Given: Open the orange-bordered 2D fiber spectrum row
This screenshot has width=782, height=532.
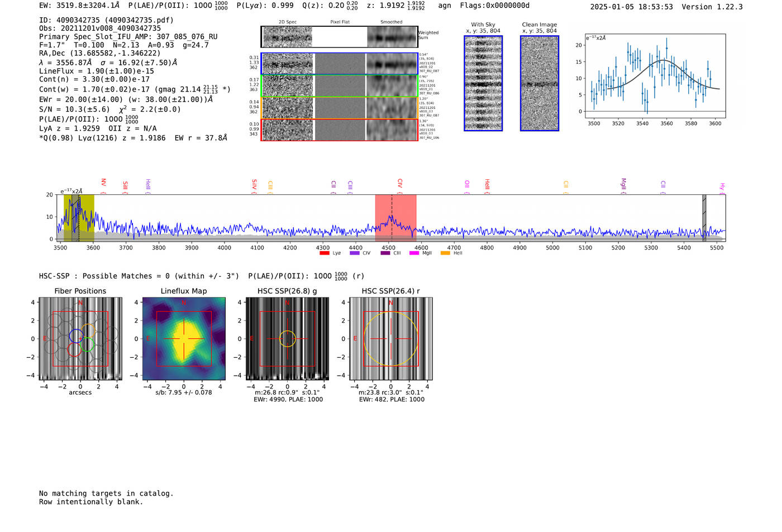Looking at the screenshot, I should click(340, 108).
